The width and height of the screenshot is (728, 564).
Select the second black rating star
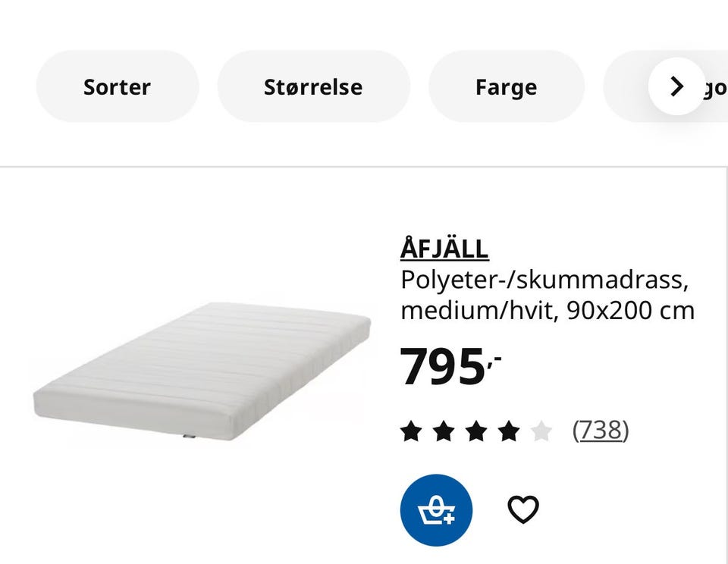click(x=444, y=431)
